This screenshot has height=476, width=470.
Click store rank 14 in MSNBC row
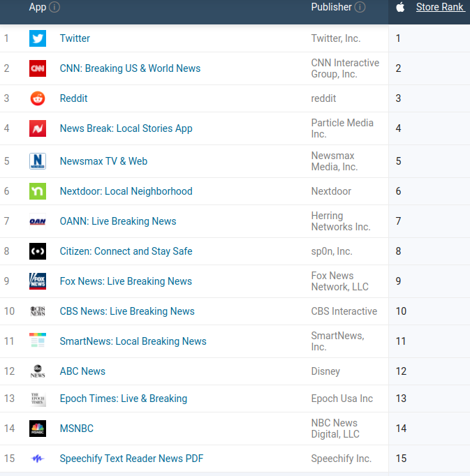(x=401, y=429)
